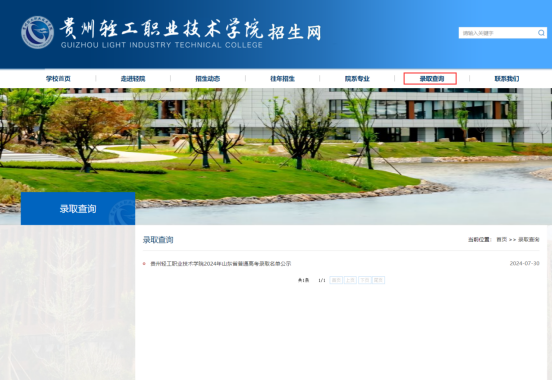The image size is (553, 381).
Task: Click the 贵州轻工职业技术学院 招生网 title
Action: click(190, 29)
